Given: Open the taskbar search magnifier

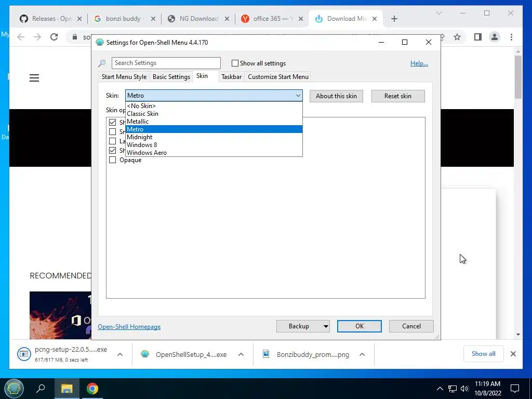Looking at the screenshot, I should (41, 389).
